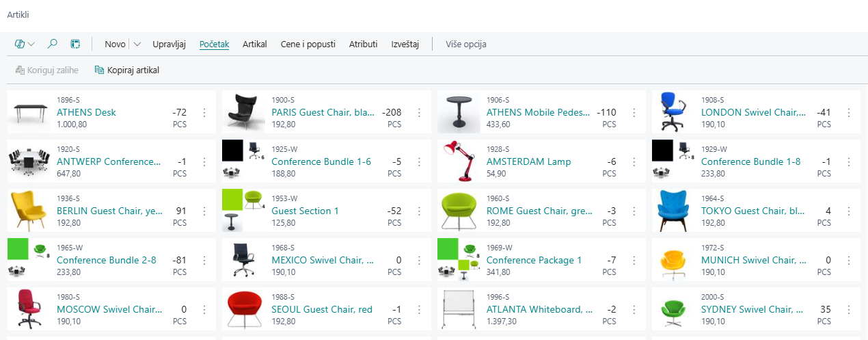Open three-dot menu for Conference Package 1
Screen dimensions: 868x340
pos(634,260)
